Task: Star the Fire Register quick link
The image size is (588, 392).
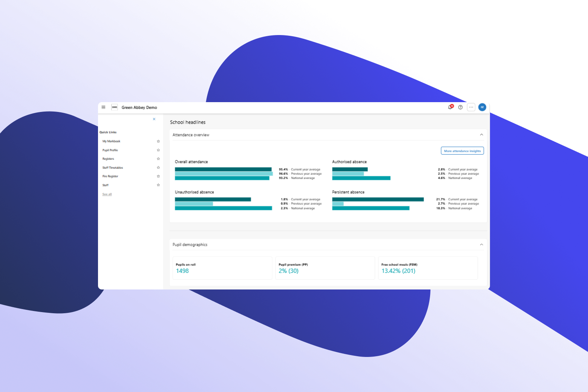Action: tap(158, 176)
